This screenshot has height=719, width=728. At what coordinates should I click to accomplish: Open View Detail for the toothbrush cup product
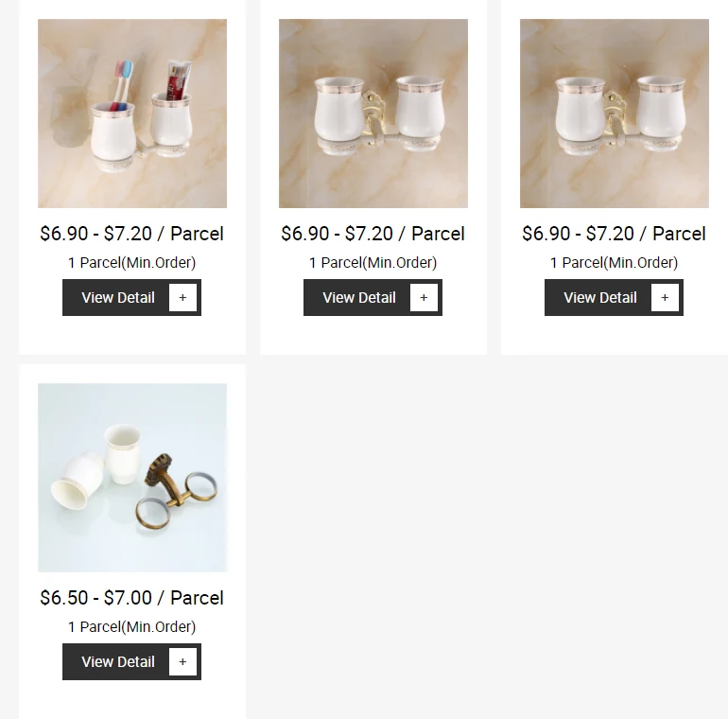(118, 298)
